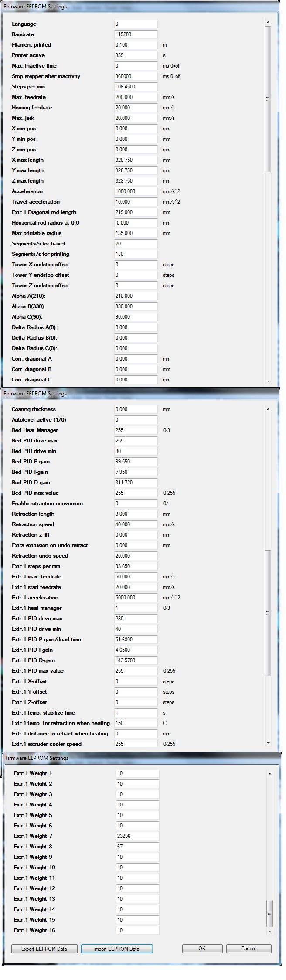
Task: Edit the Bed PID P-gain value
Action: tap(136, 462)
